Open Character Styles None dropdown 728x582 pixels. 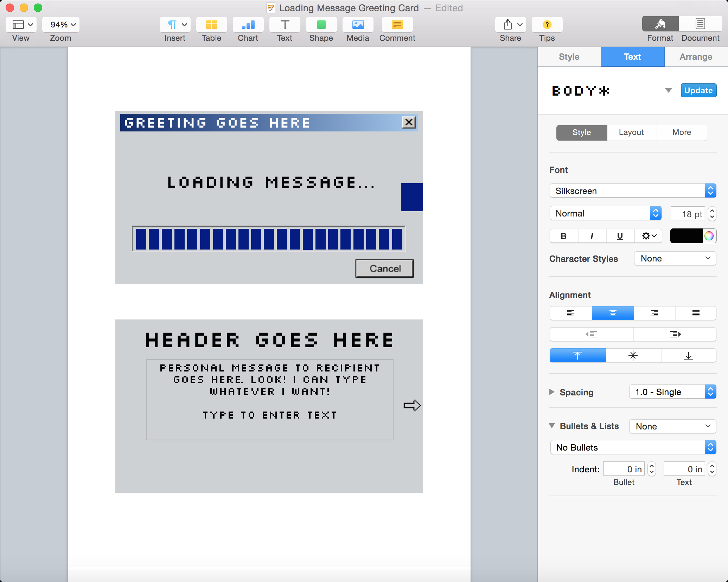(x=675, y=259)
